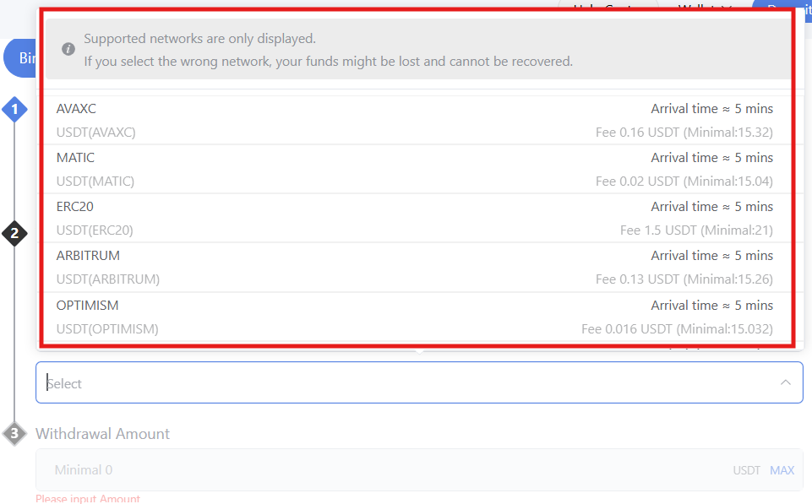Click the USDT currency label in amount field

[746, 470]
